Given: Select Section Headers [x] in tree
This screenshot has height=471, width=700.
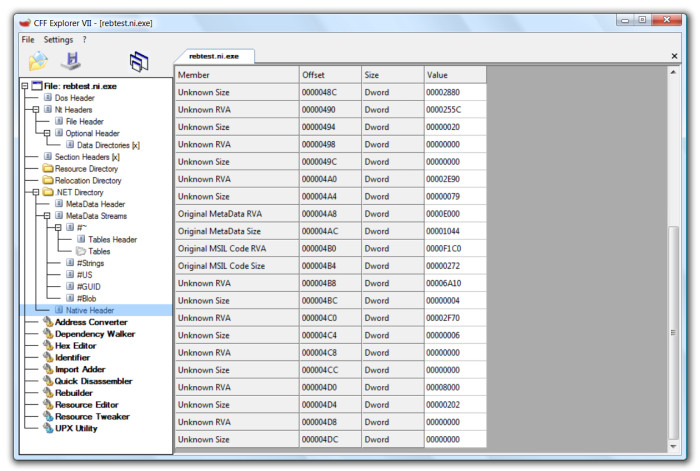Looking at the screenshot, I should [x=87, y=157].
